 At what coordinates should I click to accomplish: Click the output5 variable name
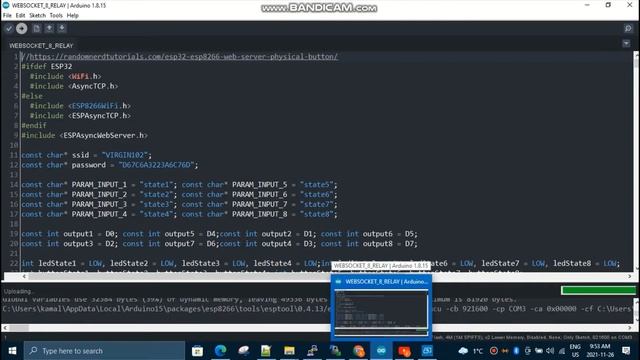tap(180, 234)
